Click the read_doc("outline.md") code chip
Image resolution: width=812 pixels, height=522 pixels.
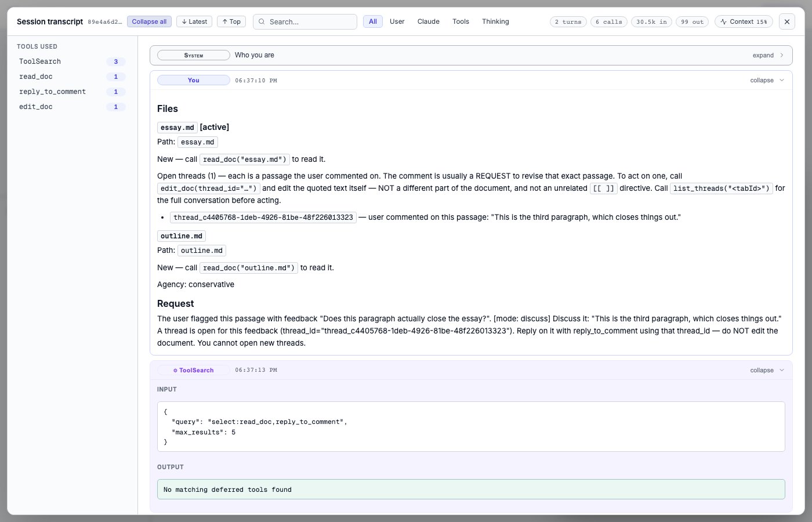[249, 268]
